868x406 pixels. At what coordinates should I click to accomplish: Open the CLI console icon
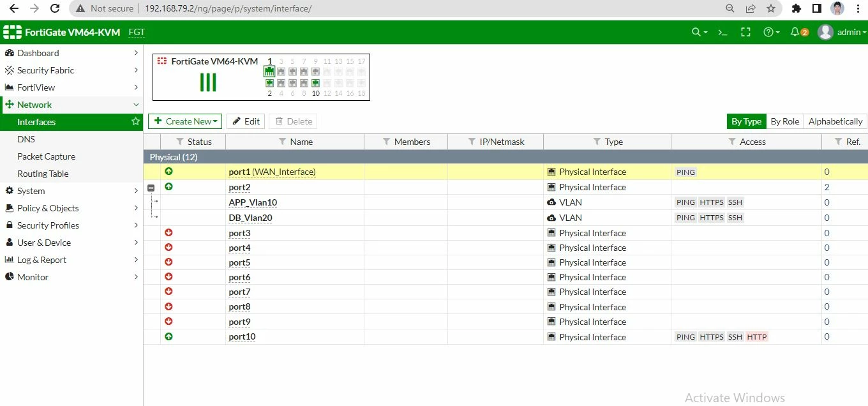[722, 32]
